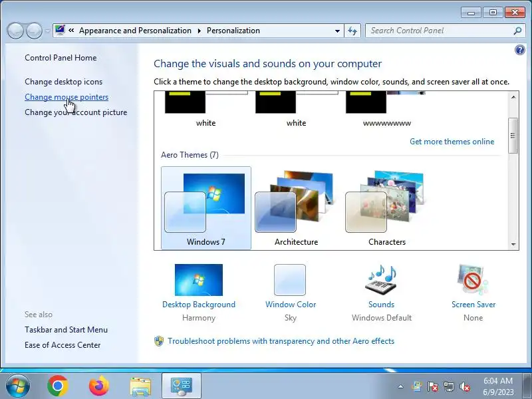The width and height of the screenshot is (532, 399).
Task: Click the colorful tray icon before flag
Action: [417, 386]
